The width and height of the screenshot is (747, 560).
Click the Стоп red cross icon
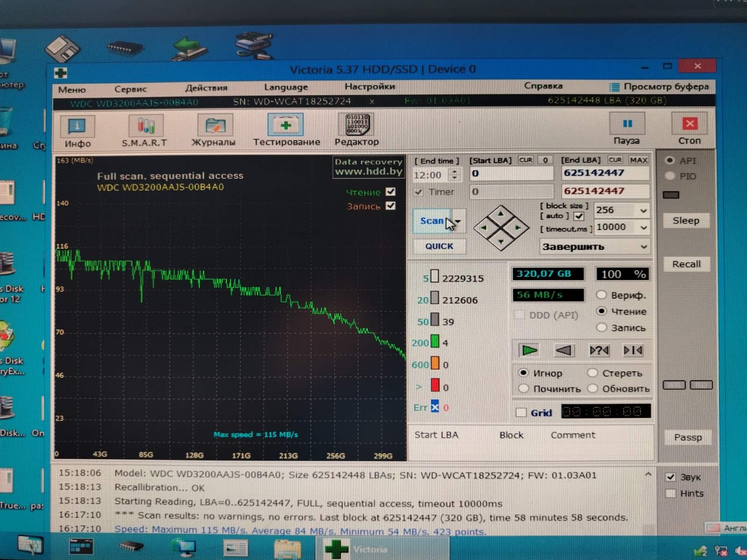click(690, 124)
